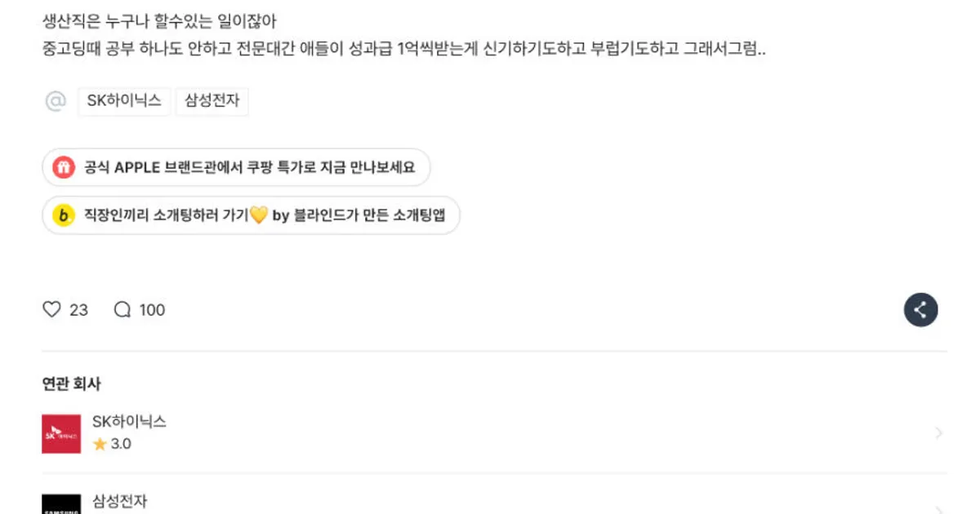The width and height of the screenshot is (980, 514).
Task: Select the 삼성전자 tag chip below the post
Action: (212, 102)
